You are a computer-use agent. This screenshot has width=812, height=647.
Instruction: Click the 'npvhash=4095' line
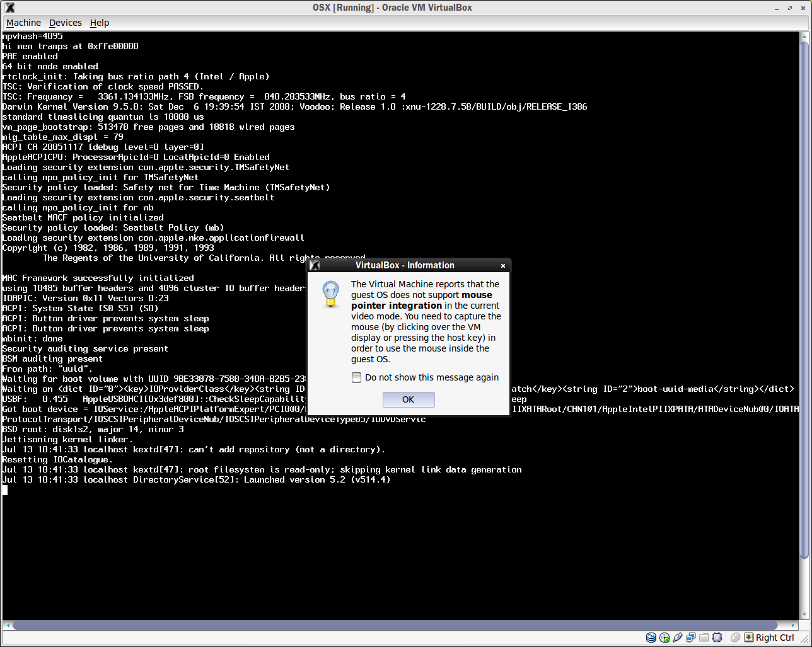[x=33, y=36]
